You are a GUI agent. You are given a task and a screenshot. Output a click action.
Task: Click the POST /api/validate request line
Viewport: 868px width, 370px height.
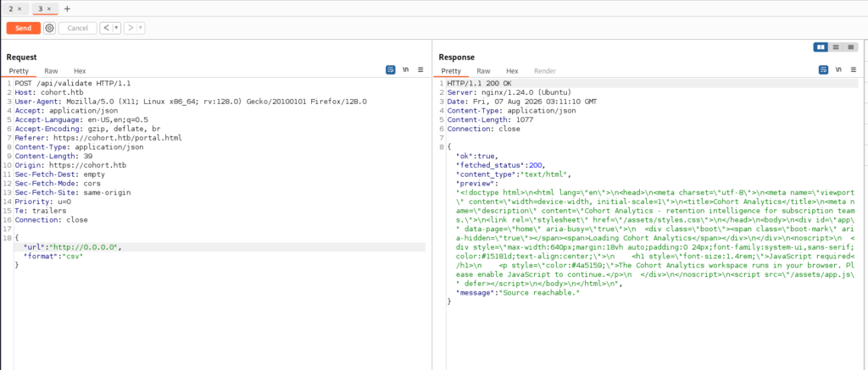pyautogui.click(x=73, y=83)
